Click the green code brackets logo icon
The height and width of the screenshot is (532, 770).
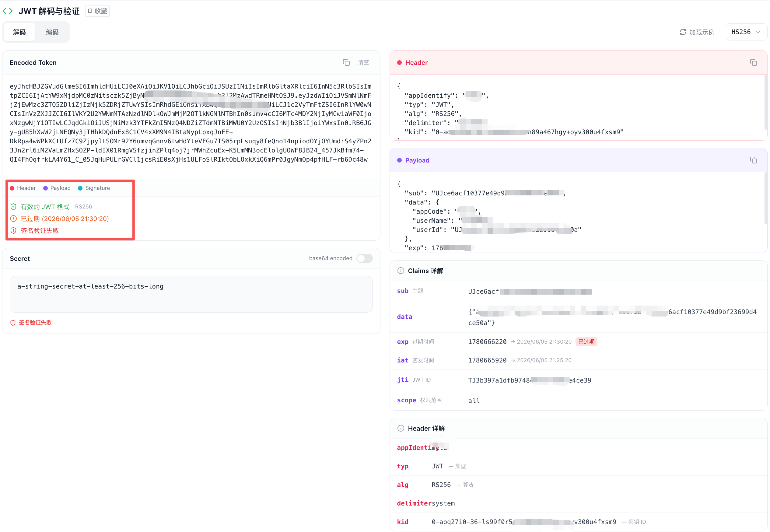[8, 11]
